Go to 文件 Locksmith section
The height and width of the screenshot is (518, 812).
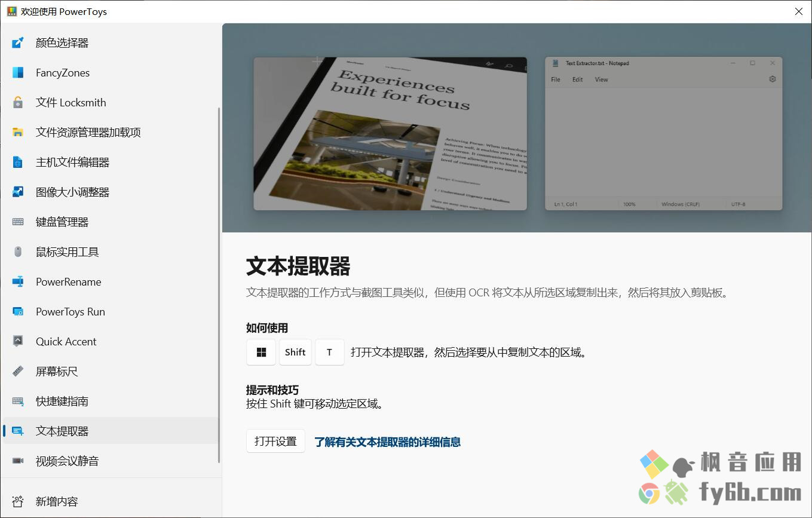(x=111, y=102)
